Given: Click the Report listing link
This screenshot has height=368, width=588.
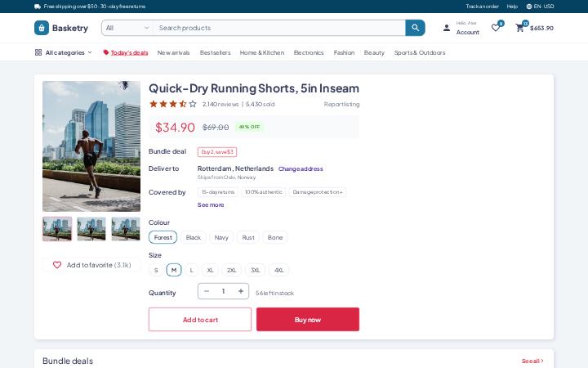Looking at the screenshot, I should [341, 105].
